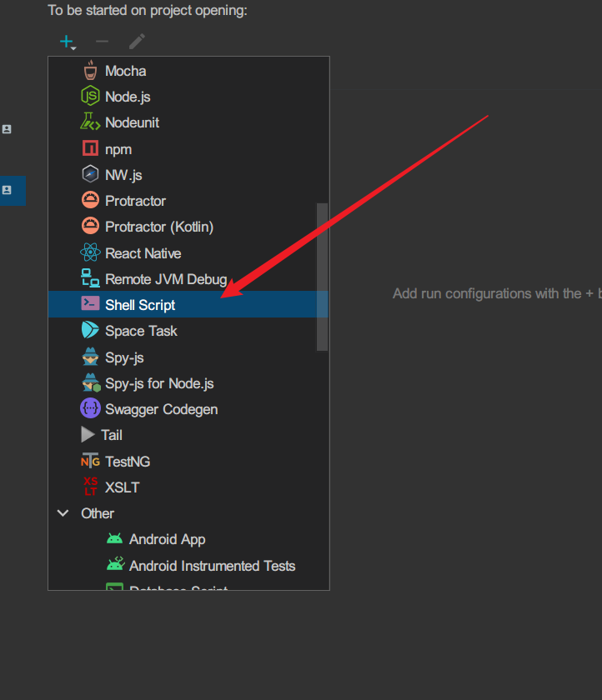The height and width of the screenshot is (700, 602).
Task: Click the Android App robot icon
Action: click(x=114, y=539)
